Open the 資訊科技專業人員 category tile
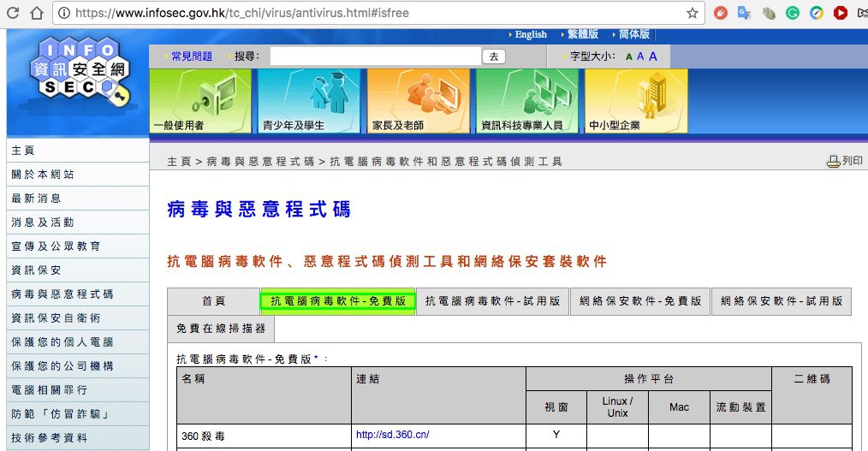This screenshot has height=451, width=868. coord(526,101)
